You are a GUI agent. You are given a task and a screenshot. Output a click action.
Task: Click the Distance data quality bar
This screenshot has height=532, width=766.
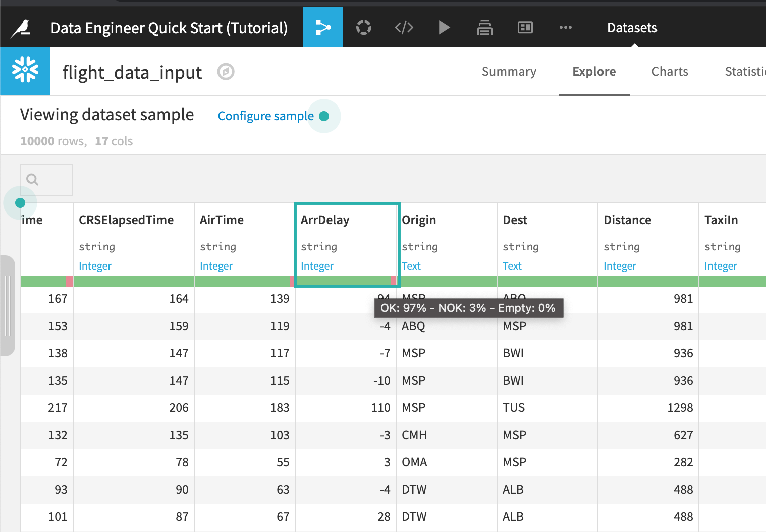(x=648, y=281)
